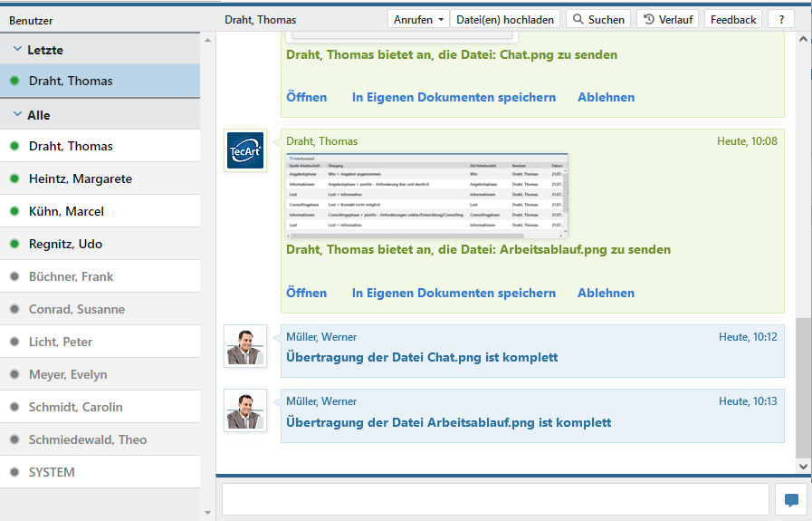Click Datei(en) hochladen button
The image size is (812, 521).
[505, 19]
